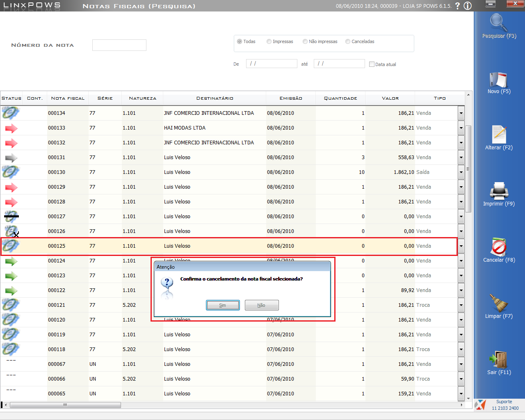525x420 pixels.
Task: Click Não to decline the cancellation
Action: (x=262, y=305)
